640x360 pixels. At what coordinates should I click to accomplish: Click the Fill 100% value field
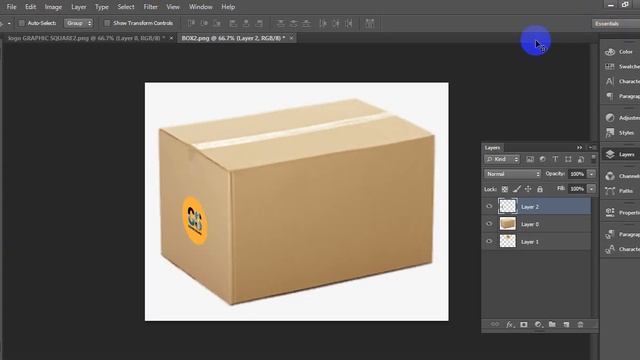(577, 189)
